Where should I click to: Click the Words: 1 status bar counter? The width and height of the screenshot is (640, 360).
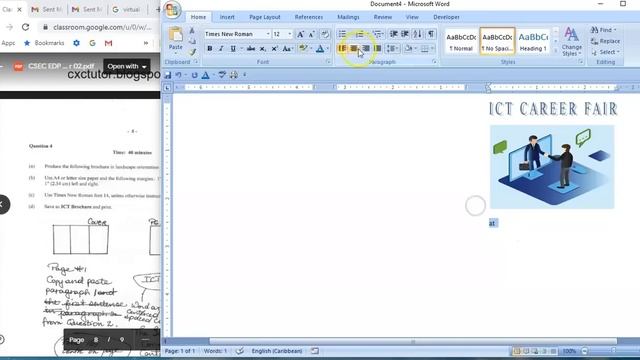(215, 351)
